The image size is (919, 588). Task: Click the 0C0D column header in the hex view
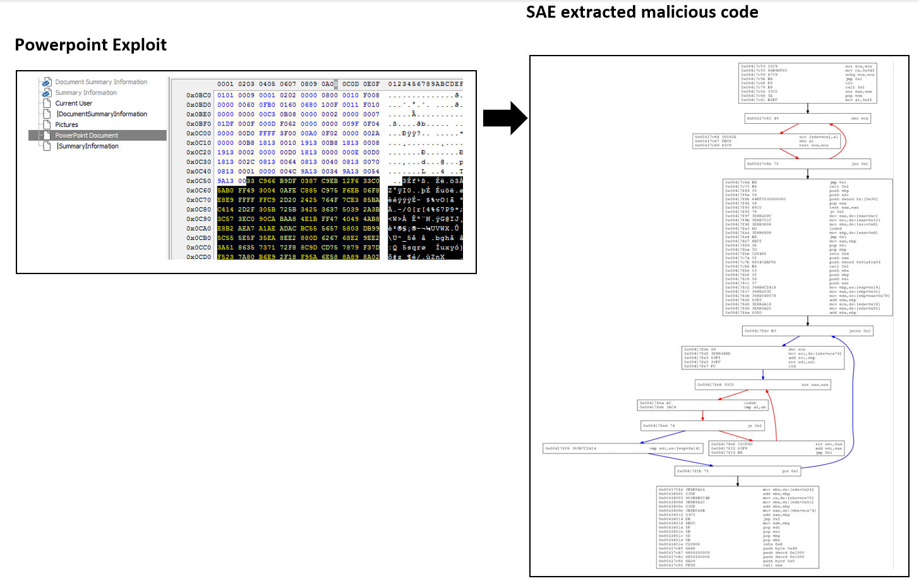point(351,84)
